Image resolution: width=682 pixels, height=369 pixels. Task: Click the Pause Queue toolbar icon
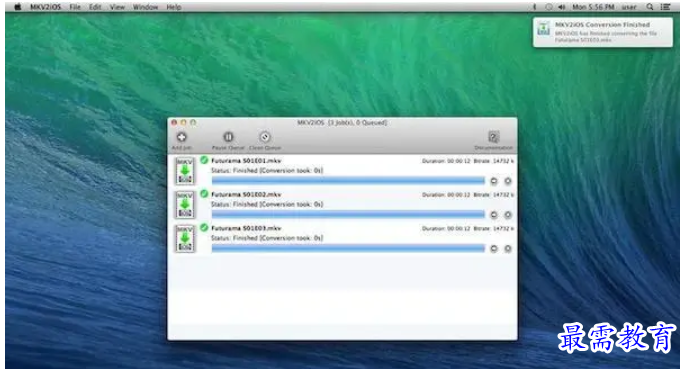[x=228, y=138]
